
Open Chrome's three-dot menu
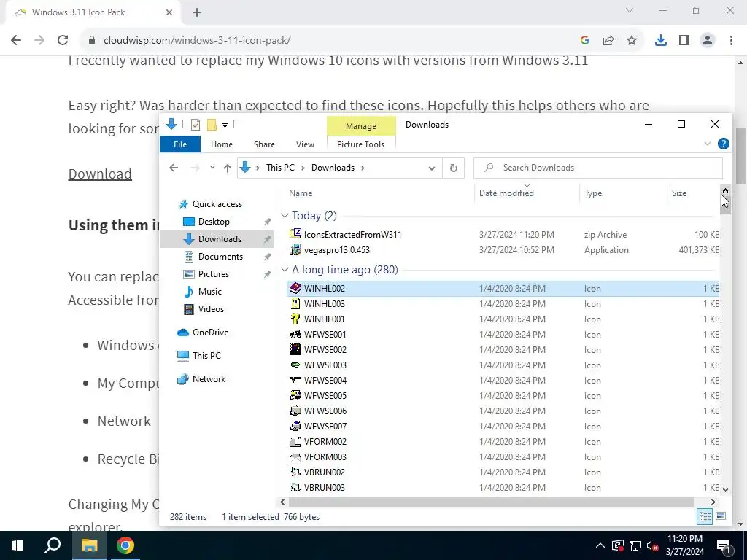(x=731, y=41)
